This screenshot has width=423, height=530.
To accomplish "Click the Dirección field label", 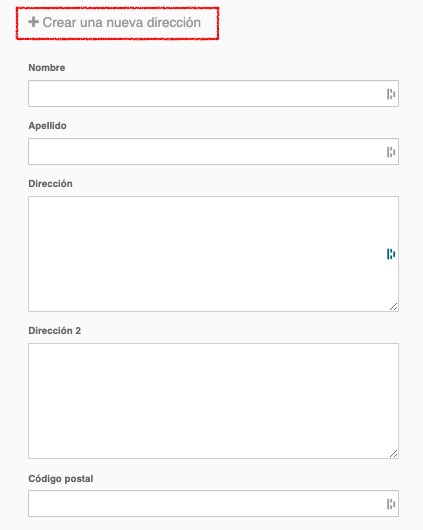I will click(x=50, y=184).
